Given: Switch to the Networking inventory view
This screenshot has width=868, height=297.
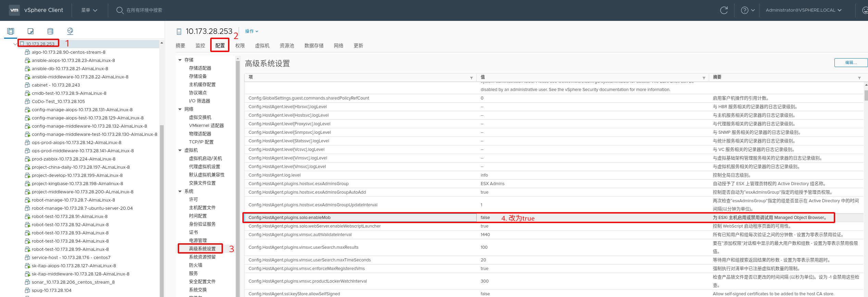Looking at the screenshot, I should 70,31.
